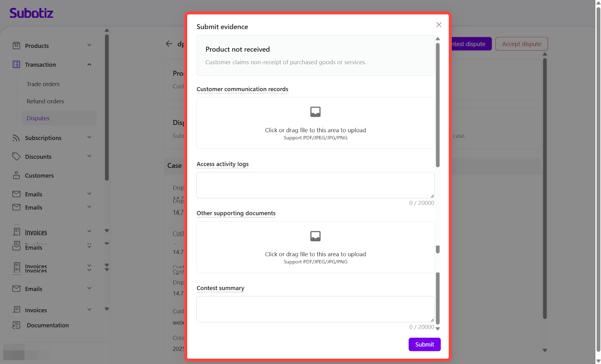The image size is (601, 364).
Task: Close the Submit evidence dialog
Action: (x=439, y=25)
